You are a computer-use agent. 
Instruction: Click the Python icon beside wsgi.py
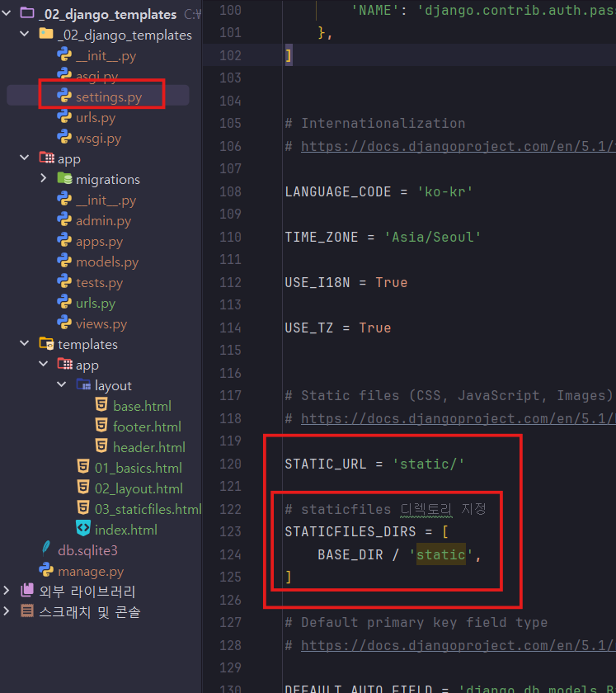[64, 137]
